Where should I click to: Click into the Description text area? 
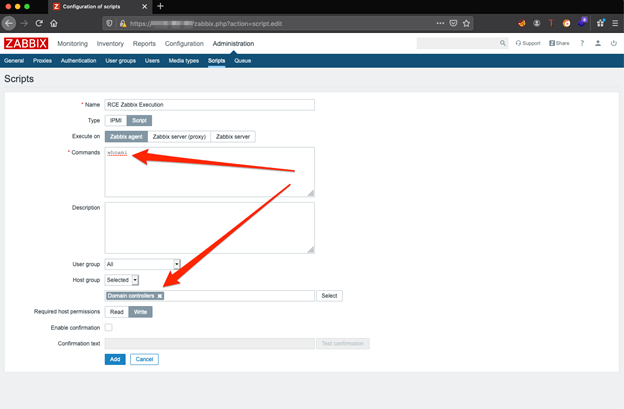click(209, 228)
